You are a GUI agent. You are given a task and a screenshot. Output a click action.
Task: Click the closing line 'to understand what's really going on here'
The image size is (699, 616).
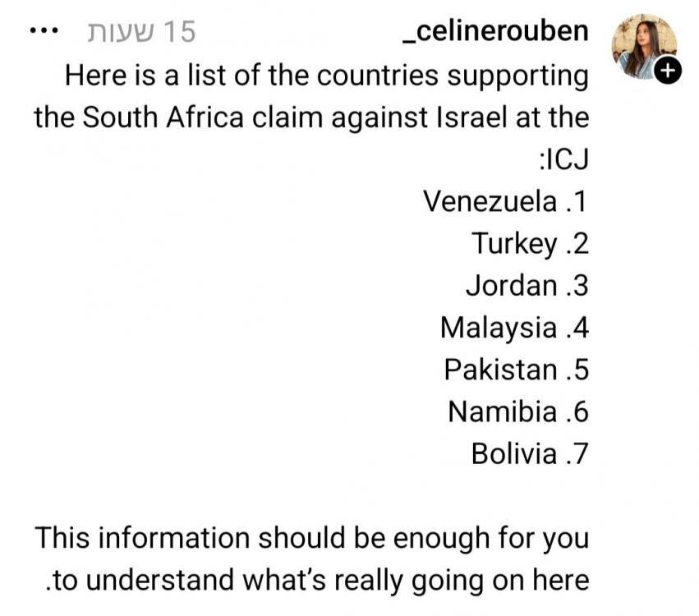click(x=317, y=581)
